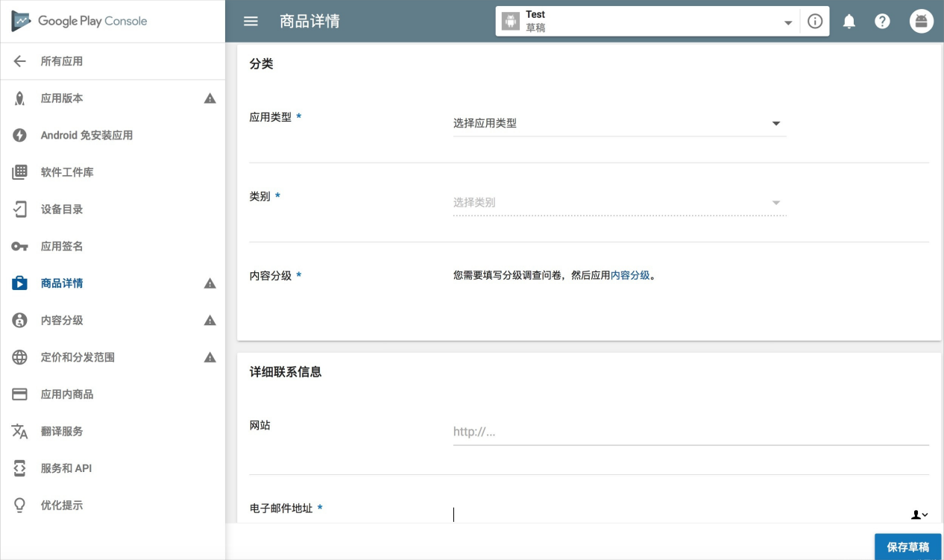Open 应用内商品 in sidebar
The width and height of the screenshot is (944, 560).
67,394
